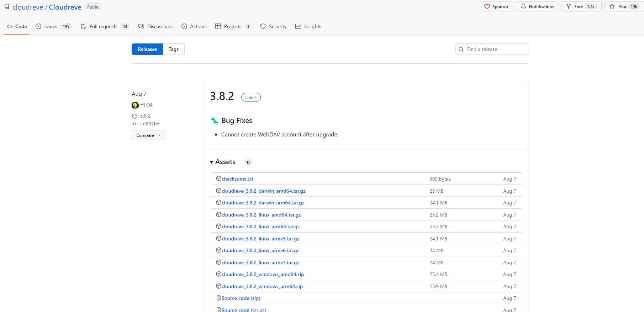Click the Notifications bell button

point(537,6)
